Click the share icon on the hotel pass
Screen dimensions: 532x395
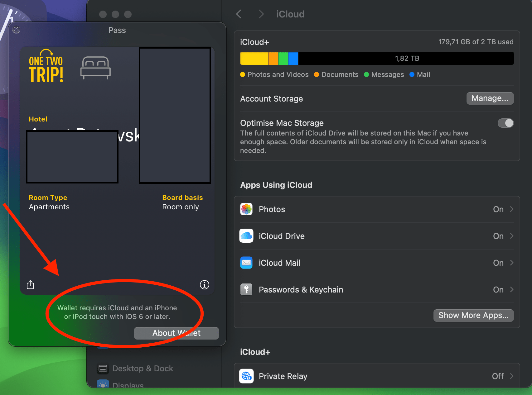click(30, 284)
